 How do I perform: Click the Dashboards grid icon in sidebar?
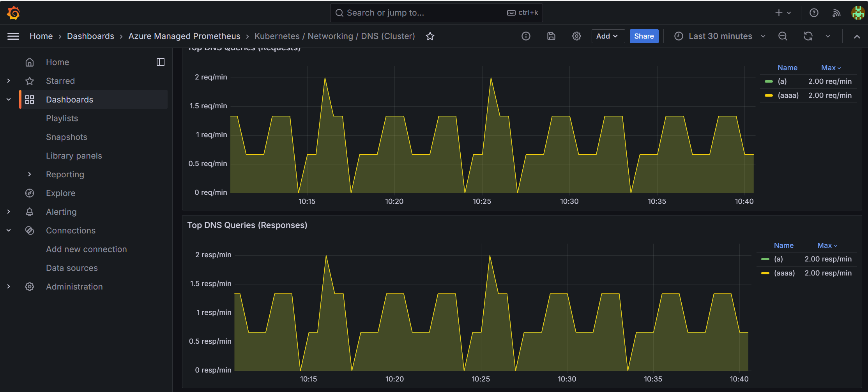[30, 99]
